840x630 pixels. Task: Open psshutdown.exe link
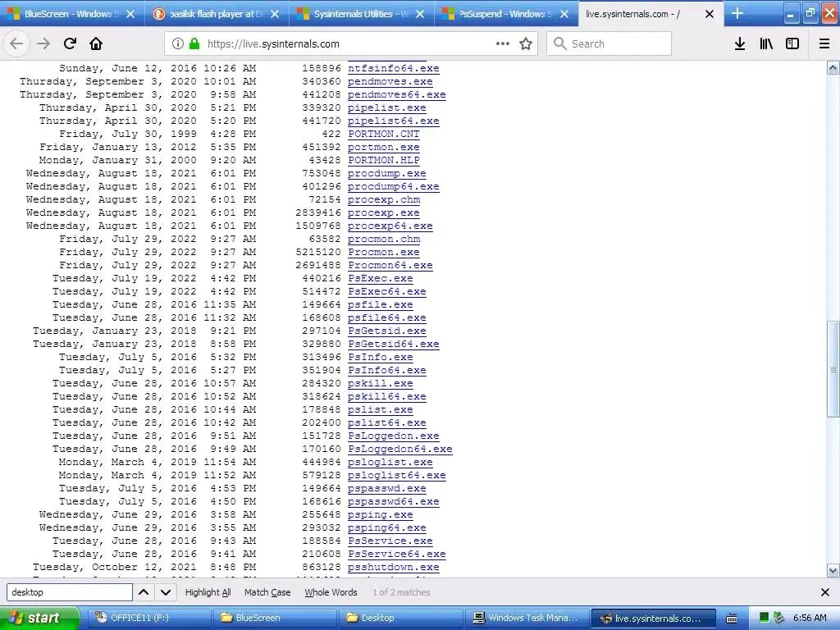pos(393,567)
